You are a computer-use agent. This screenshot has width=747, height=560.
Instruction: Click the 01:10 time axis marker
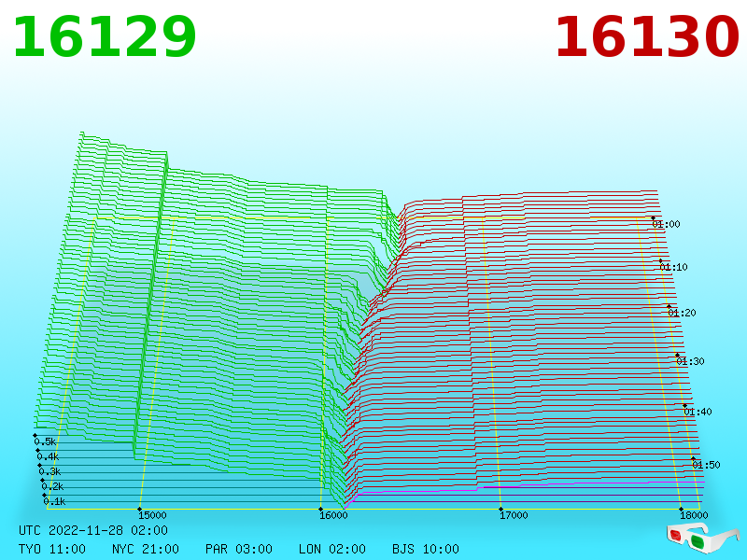[673, 267]
